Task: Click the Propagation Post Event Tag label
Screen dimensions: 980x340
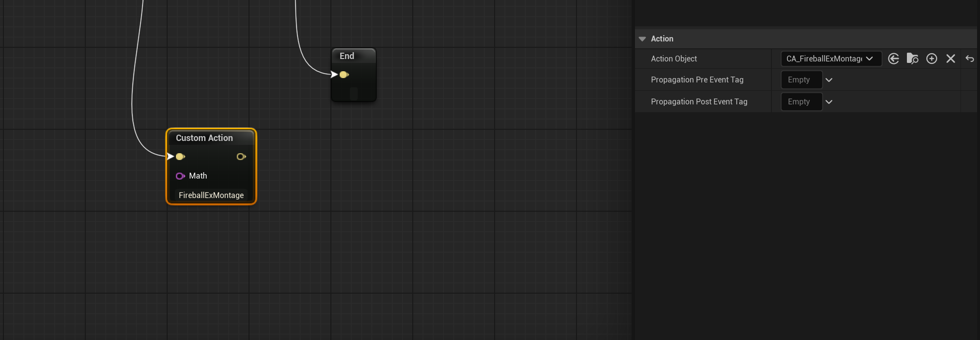Action: 699,102
